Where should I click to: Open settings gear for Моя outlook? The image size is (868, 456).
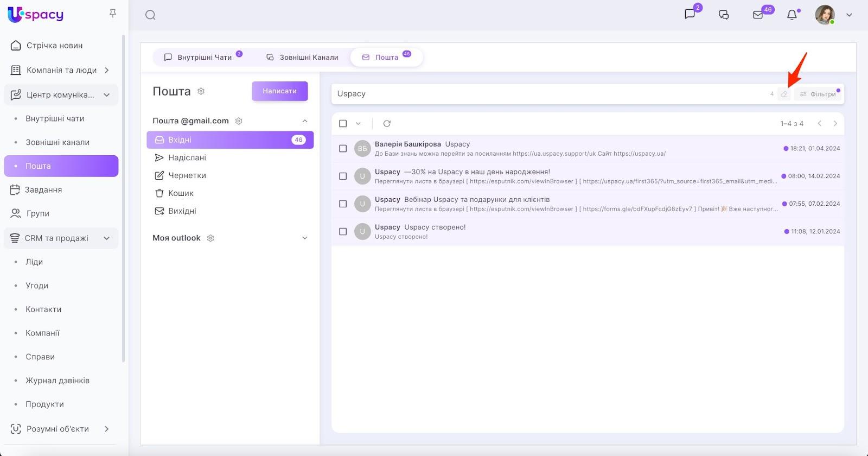pos(210,238)
